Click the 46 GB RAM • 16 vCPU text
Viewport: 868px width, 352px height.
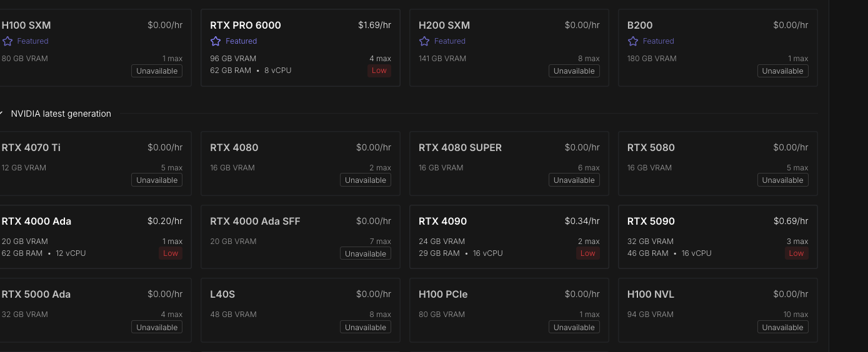pos(669,253)
